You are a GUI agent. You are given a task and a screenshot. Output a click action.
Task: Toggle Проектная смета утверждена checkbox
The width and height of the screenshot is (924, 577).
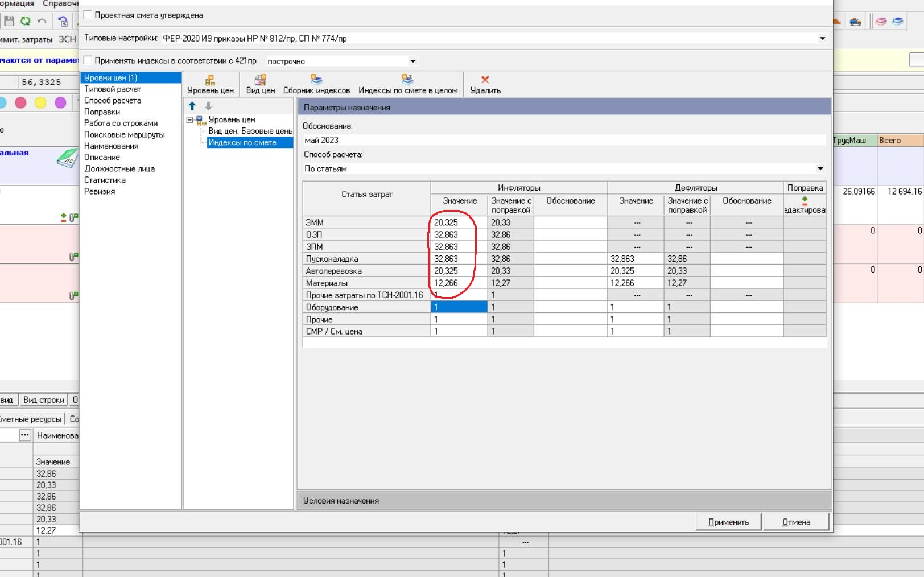[x=88, y=15]
